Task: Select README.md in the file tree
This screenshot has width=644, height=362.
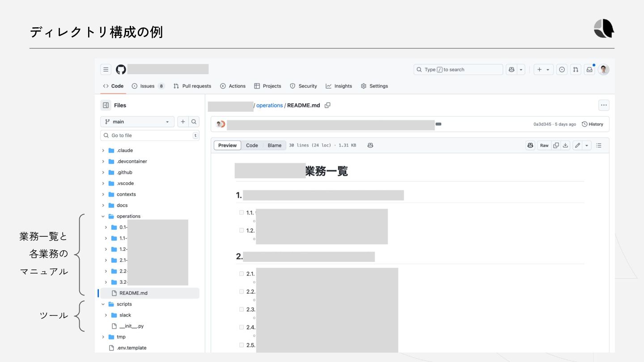Action: tap(133, 293)
